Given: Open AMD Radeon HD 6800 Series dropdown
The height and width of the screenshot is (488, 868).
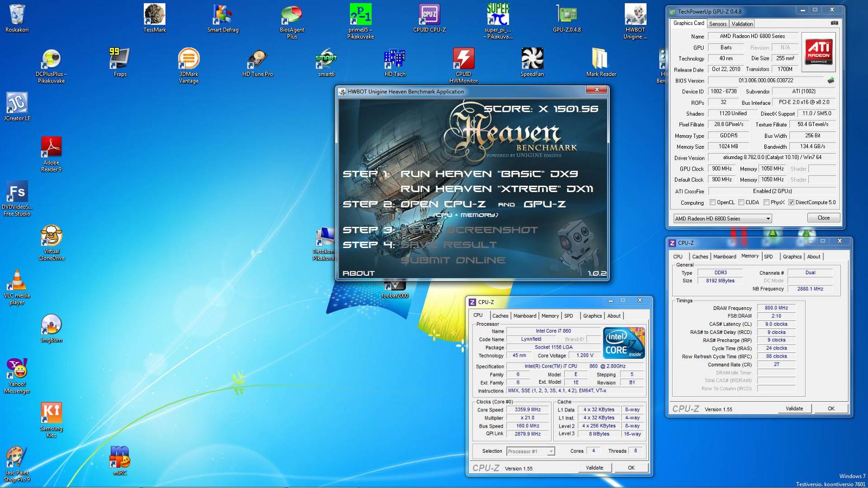Looking at the screenshot, I should click(x=723, y=218).
